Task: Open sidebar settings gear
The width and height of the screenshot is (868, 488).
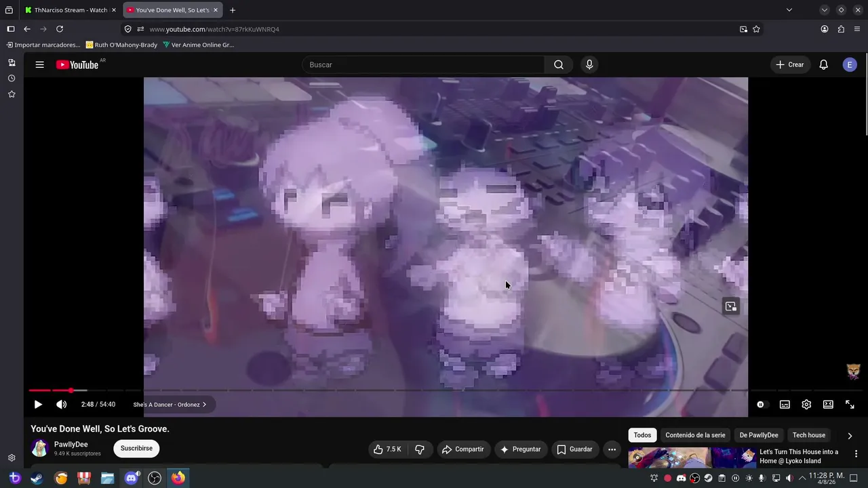Action: click(x=12, y=458)
